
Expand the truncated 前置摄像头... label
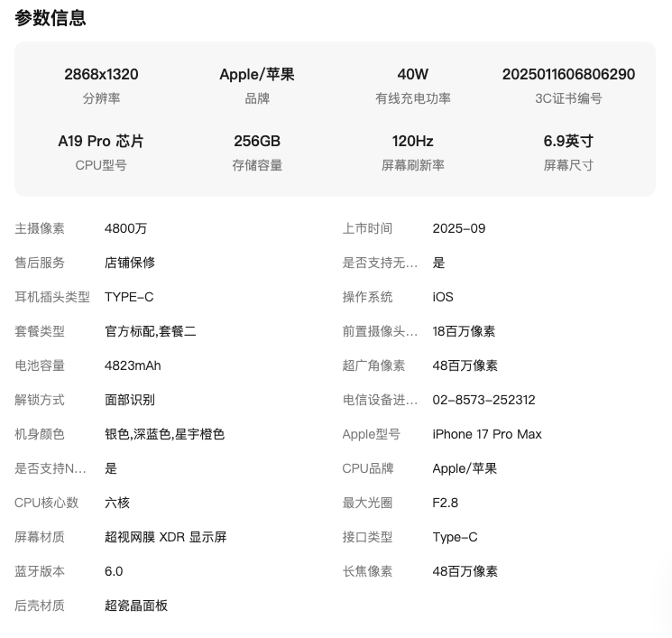380,331
